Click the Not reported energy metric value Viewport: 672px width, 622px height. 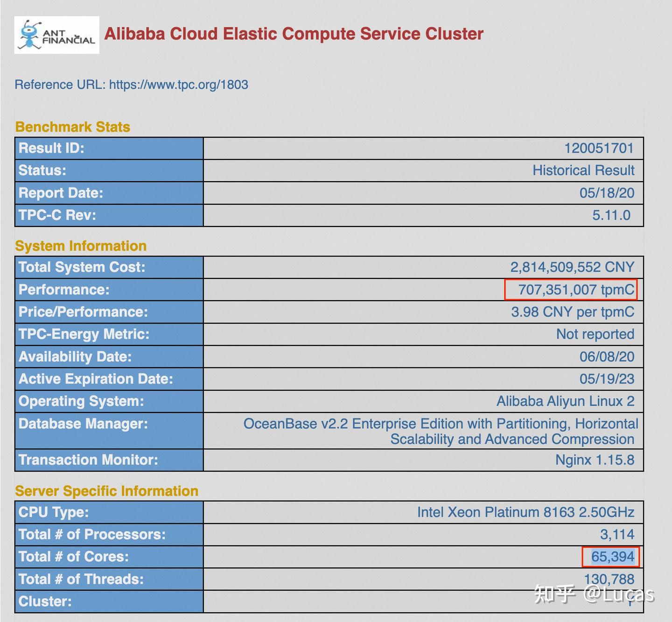tap(595, 334)
